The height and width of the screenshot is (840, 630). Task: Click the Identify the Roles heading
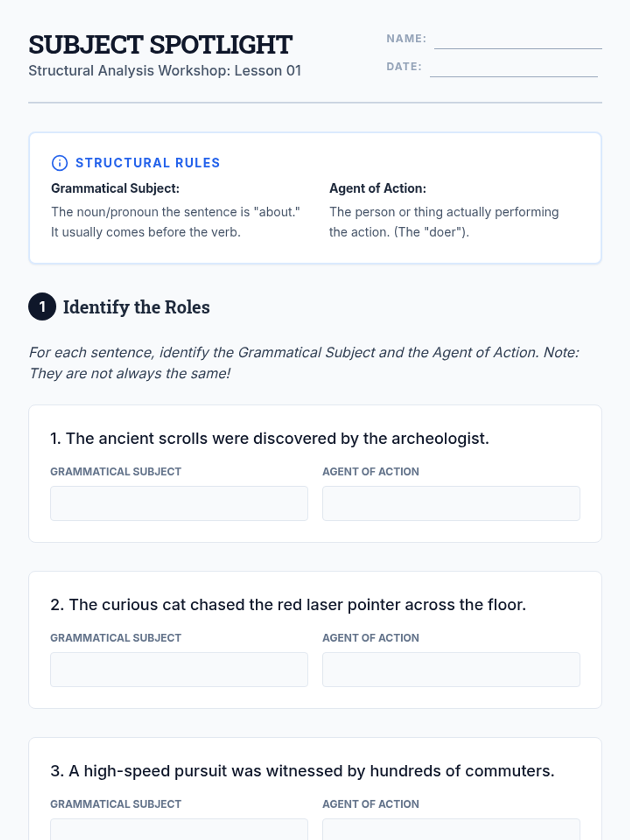click(136, 307)
